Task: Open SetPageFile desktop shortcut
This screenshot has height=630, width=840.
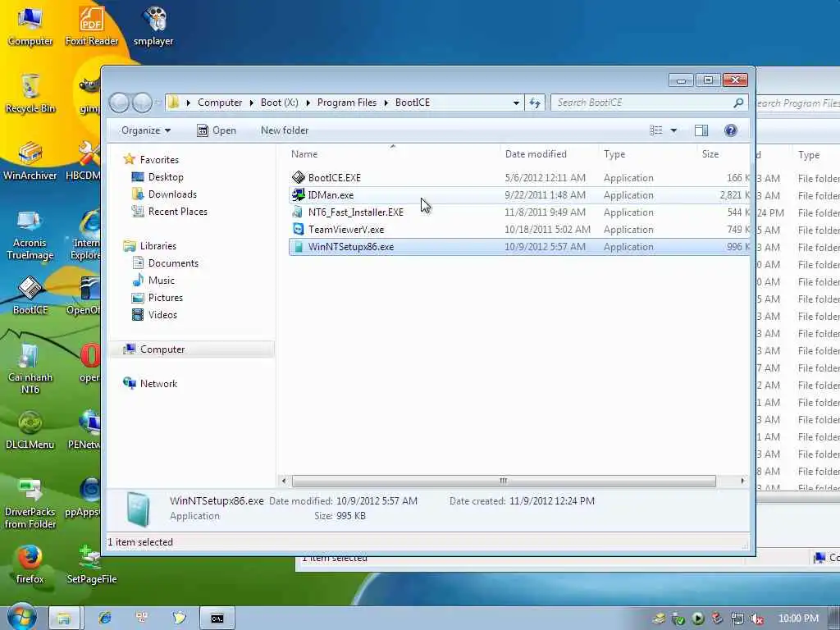Action: coord(92,564)
